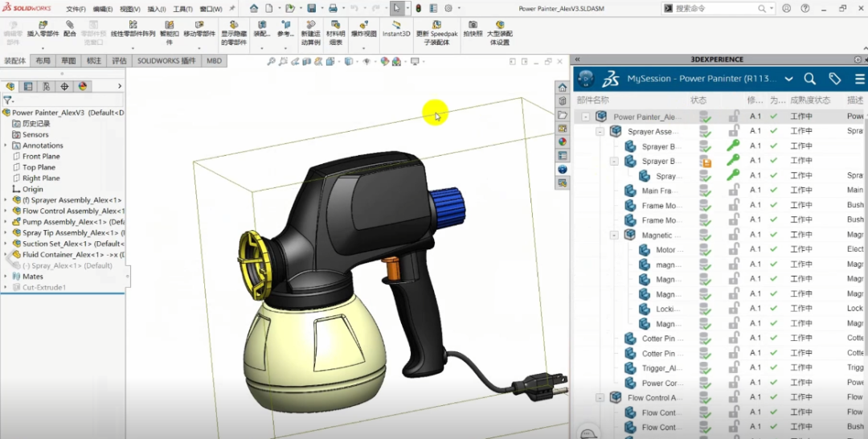The height and width of the screenshot is (439, 868).
Task: Open the DisplayManager color-ball tab
Action: coord(83,86)
